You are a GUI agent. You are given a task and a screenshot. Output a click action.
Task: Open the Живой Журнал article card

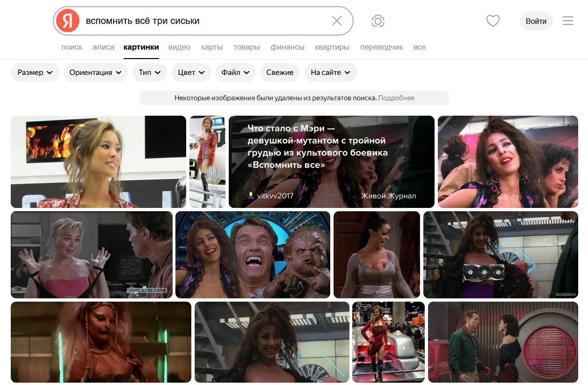click(332, 162)
